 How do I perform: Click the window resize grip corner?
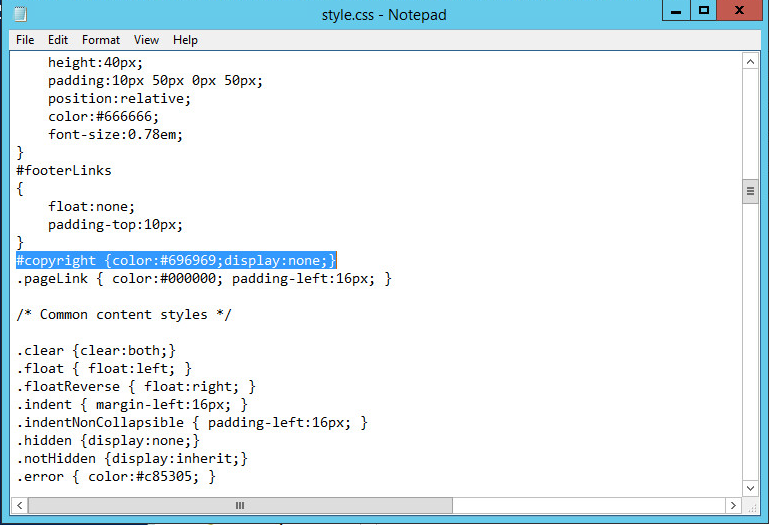[751, 506]
